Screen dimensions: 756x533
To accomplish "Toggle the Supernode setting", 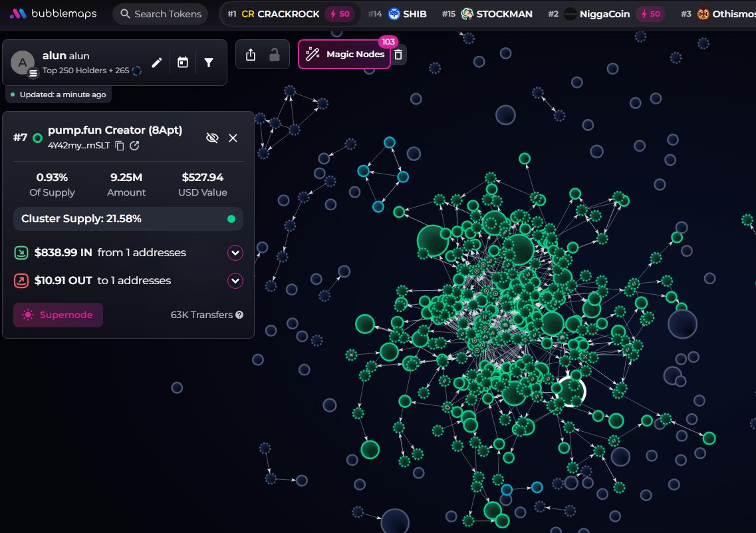I will [x=58, y=315].
